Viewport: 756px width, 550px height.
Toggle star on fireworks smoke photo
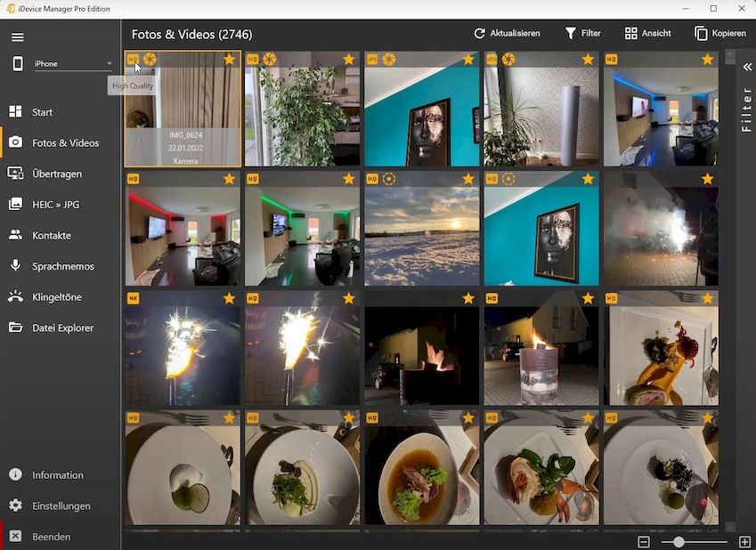tap(707, 179)
